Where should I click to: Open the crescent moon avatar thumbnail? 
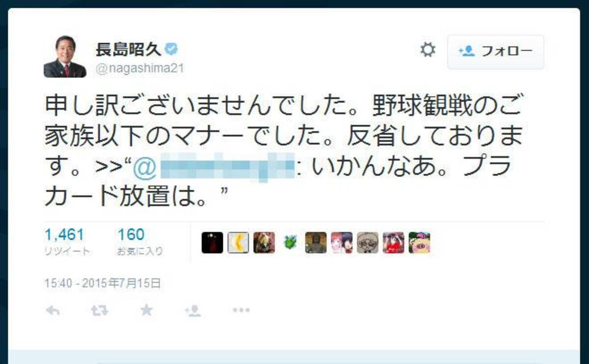pyautogui.click(x=238, y=242)
